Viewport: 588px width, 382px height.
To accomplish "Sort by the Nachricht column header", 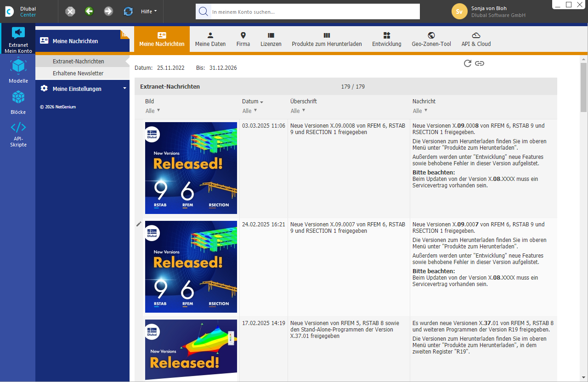I will click(424, 101).
